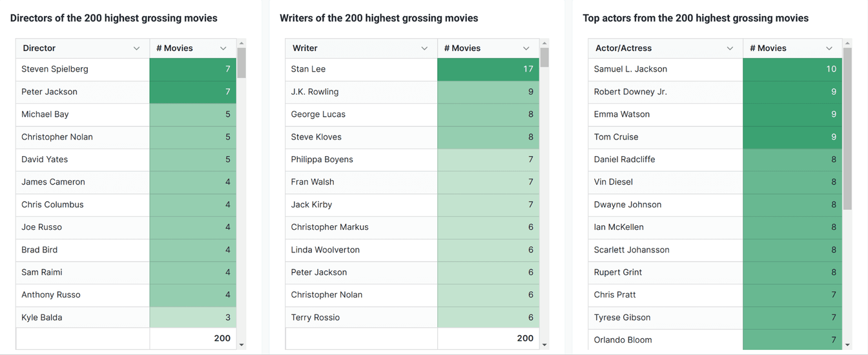
Task: Select Joe Russo in Directors table
Action: (x=83, y=227)
